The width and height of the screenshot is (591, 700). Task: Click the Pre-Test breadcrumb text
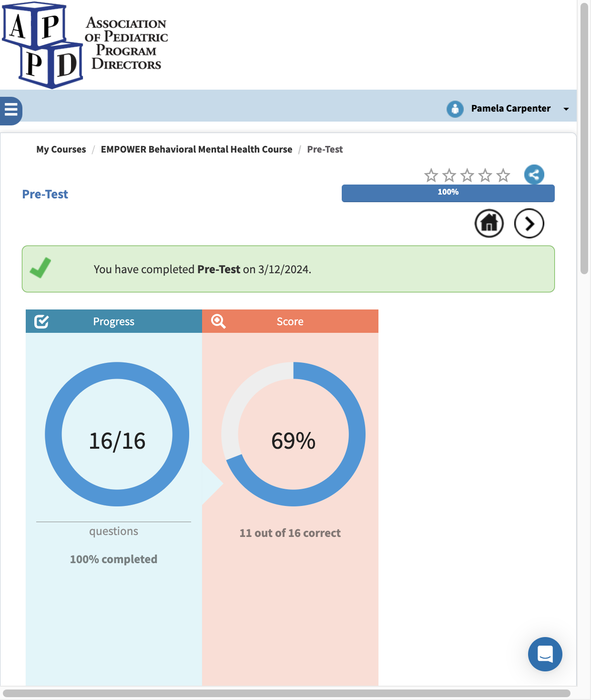[325, 149]
